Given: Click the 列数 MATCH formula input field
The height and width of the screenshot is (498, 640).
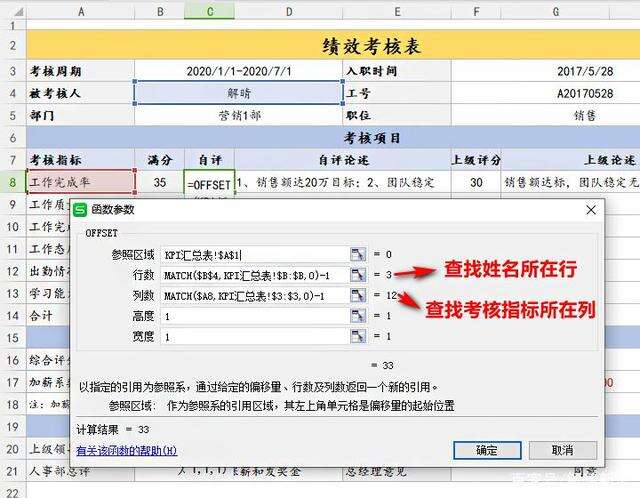Looking at the screenshot, I should click(x=255, y=296).
